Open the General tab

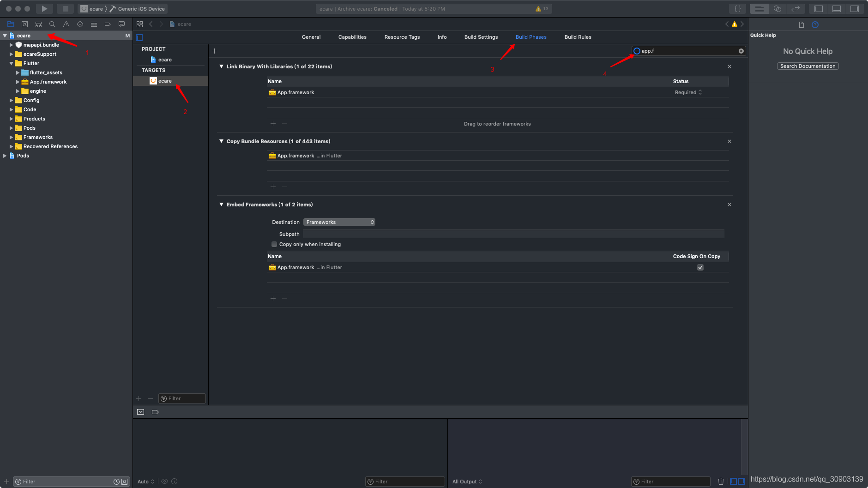(311, 37)
